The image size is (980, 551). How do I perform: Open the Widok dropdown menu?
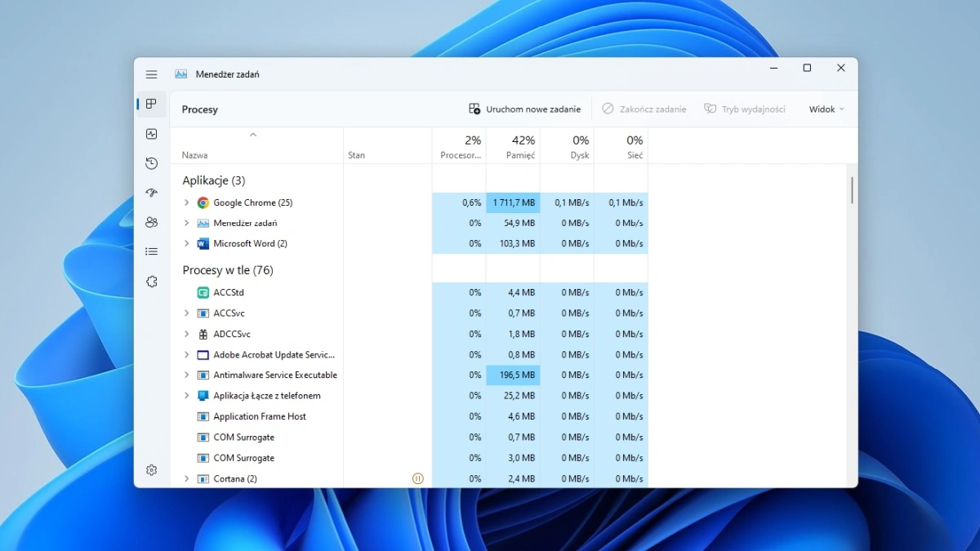pos(825,109)
